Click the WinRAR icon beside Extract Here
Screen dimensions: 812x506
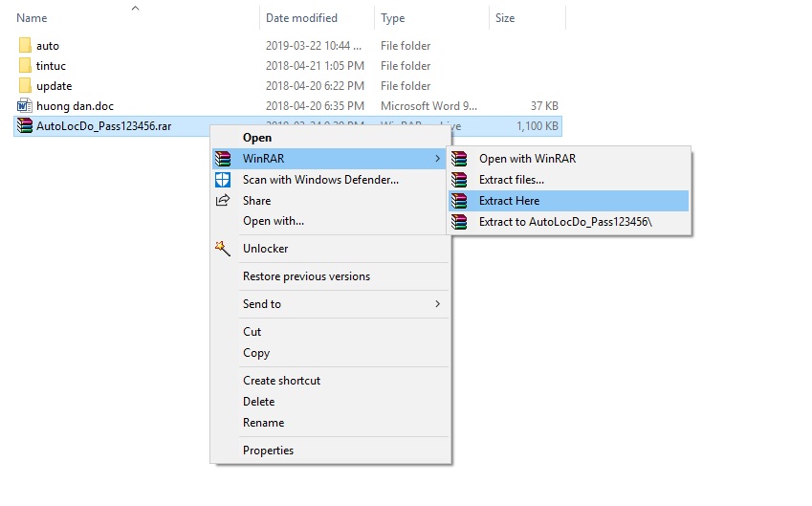(460, 201)
